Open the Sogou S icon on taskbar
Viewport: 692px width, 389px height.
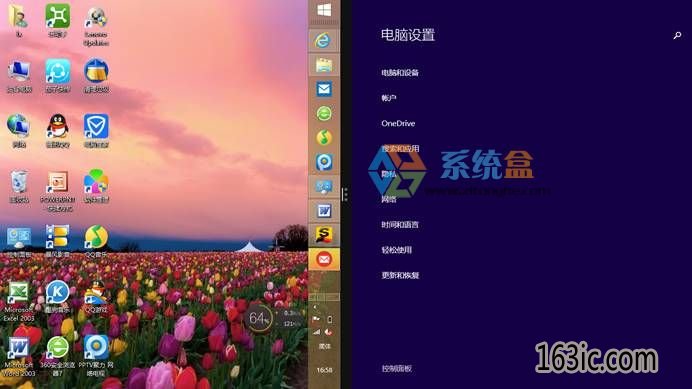pyautogui.click(x=324, y=235)
